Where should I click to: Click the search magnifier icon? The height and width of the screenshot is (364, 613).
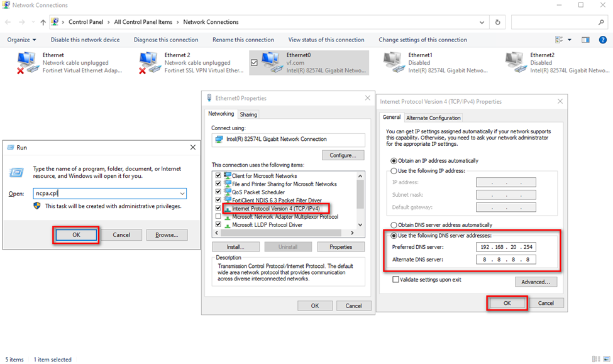[601, 22]
